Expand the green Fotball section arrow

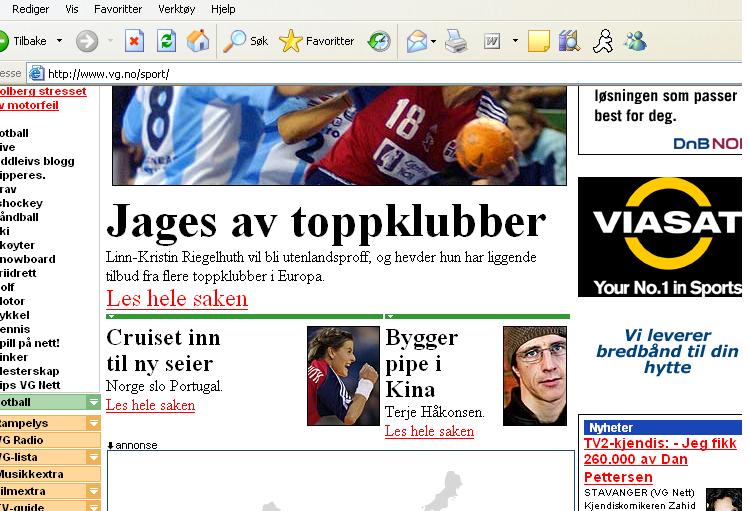tap(94, 402)
